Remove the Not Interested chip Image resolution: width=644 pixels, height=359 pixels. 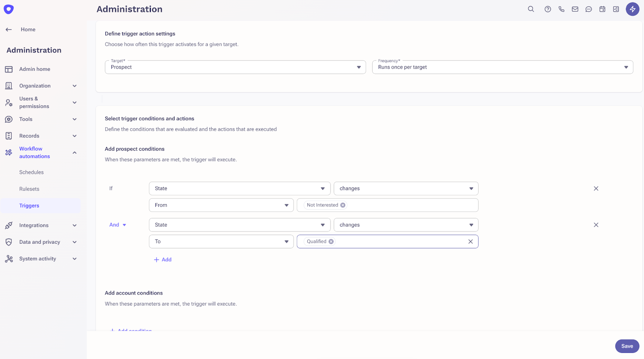point(343,205)
